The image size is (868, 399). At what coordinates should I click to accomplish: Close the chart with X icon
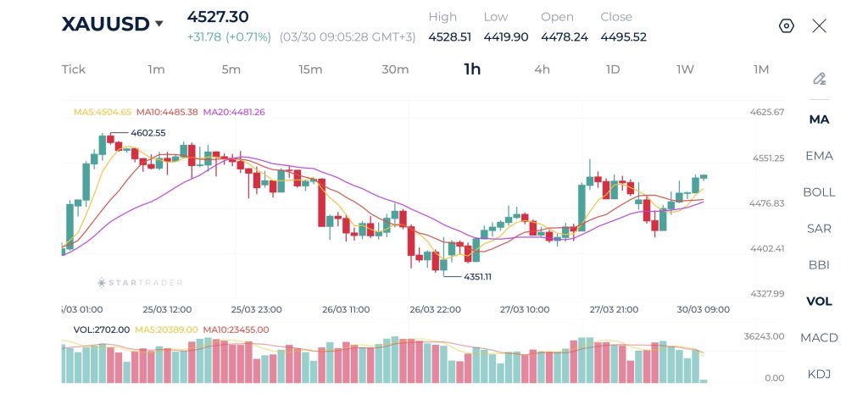pyautogui.click(x=819, y=25)
